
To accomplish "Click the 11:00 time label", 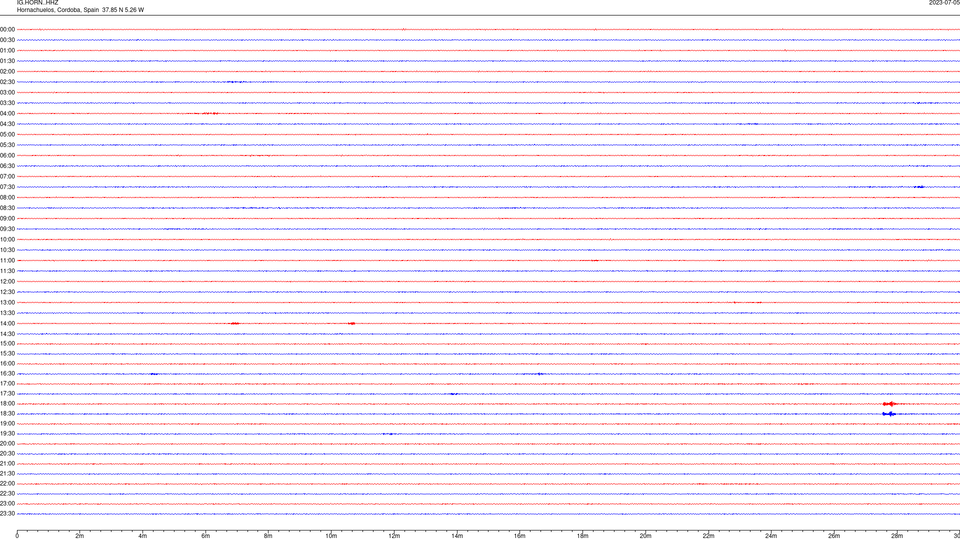I will click(7, 261).
